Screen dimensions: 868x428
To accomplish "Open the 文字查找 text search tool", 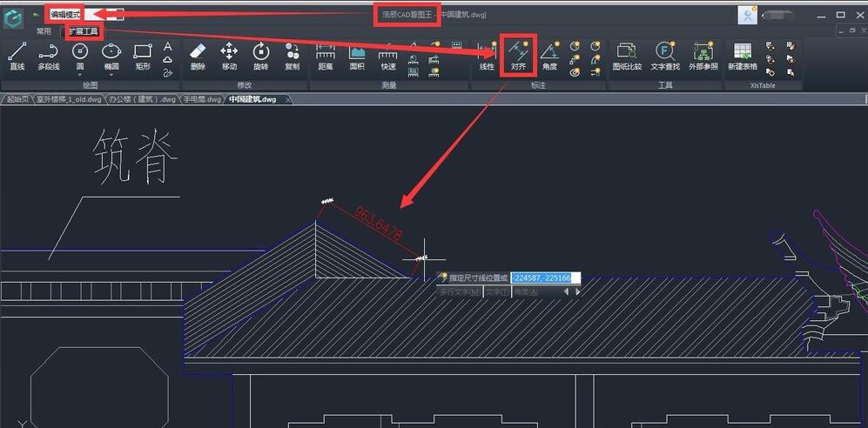I will tap(665, 56).
